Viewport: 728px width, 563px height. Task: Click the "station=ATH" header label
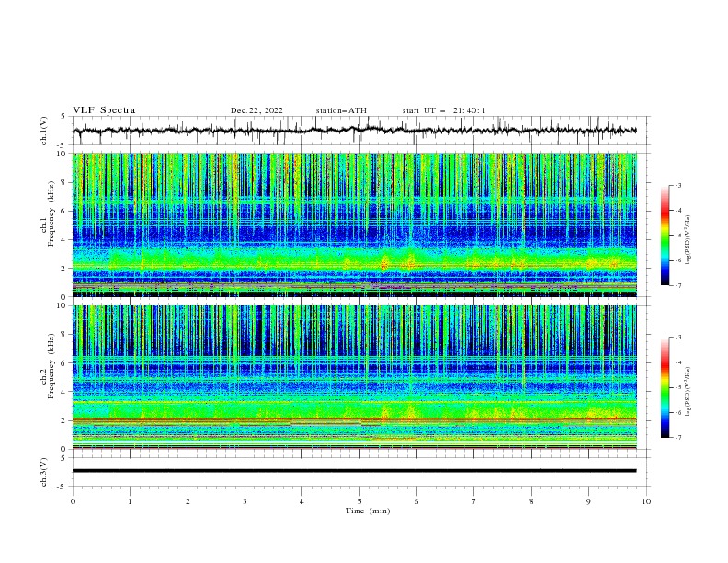(x=341, y=110)
